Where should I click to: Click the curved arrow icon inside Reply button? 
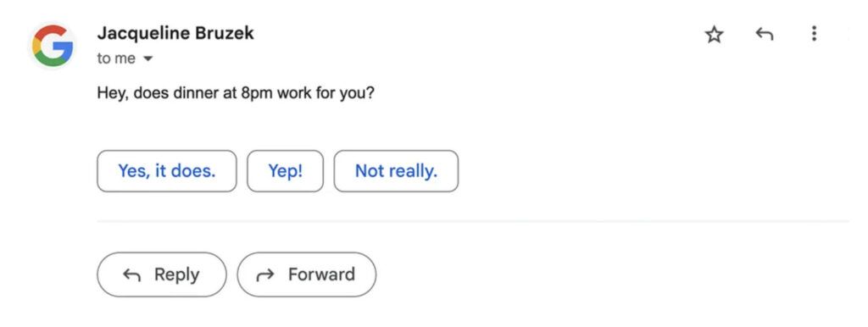(x=131, y=275)
